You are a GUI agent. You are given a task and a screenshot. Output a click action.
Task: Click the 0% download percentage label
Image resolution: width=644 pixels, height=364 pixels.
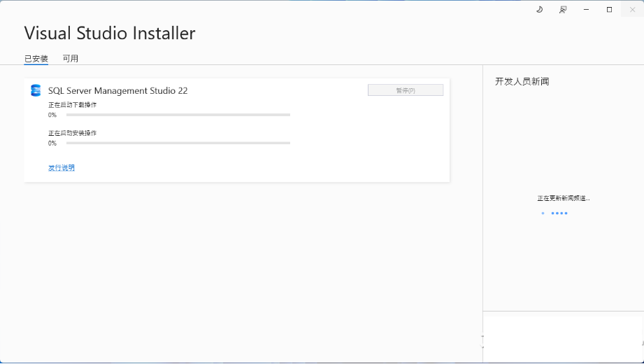pyautogui.click(x=52, y=115)
